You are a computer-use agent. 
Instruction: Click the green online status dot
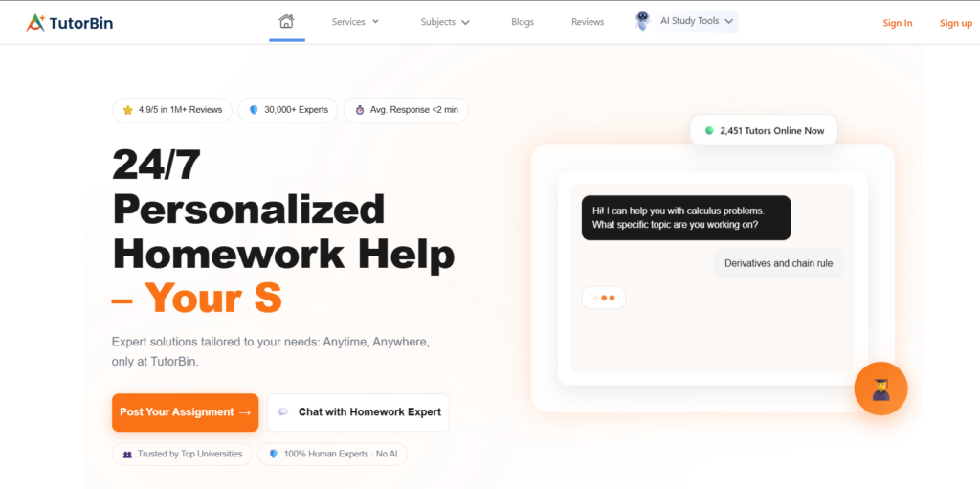tap(709, 131)
